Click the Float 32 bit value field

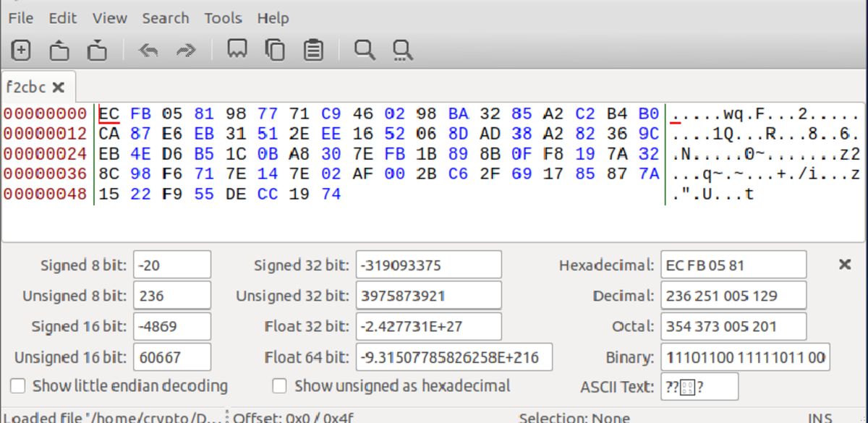pyautogui.click(x=429, y=326)
